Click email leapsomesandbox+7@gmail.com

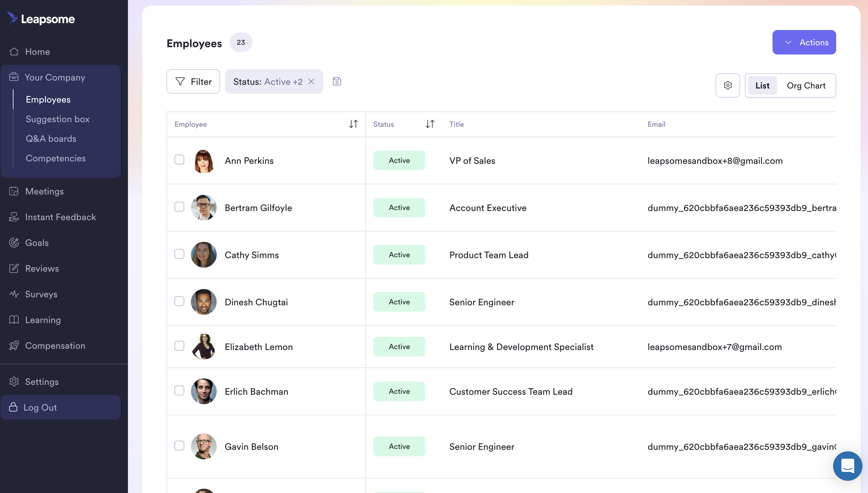click(x=715, y=347)
